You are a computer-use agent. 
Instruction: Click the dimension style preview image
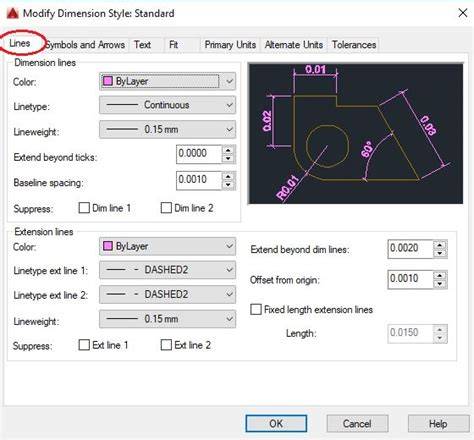[356, 133]
